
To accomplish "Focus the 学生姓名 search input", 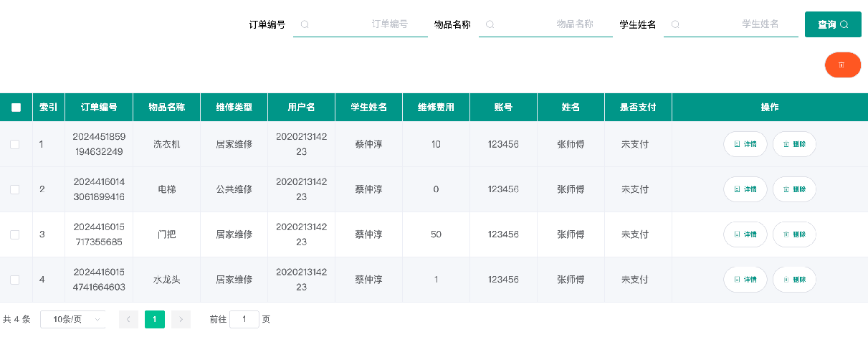I will pyautogui.click(x=738, y=24).
